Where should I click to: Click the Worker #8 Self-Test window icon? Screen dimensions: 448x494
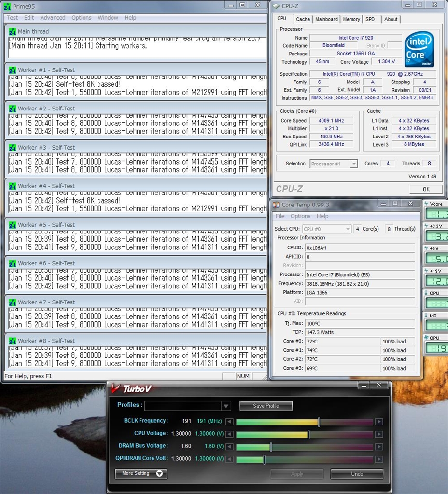tap(13, 341)
